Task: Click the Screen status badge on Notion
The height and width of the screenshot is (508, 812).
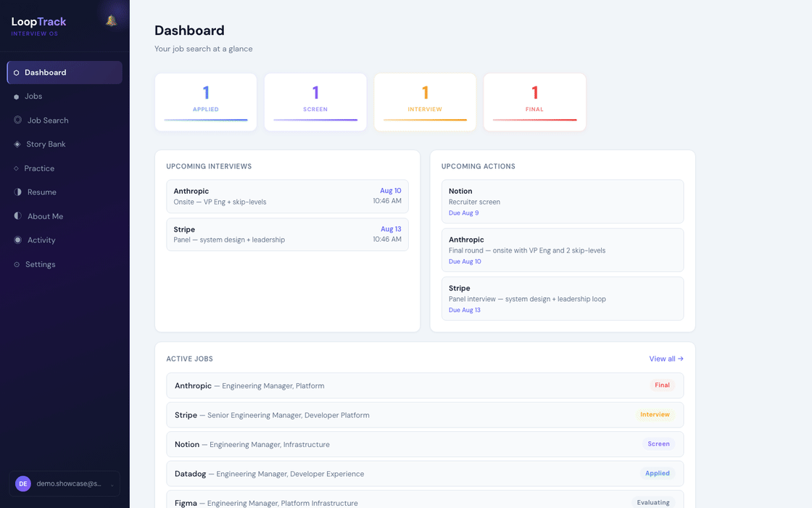Action: tap(658, 443)
